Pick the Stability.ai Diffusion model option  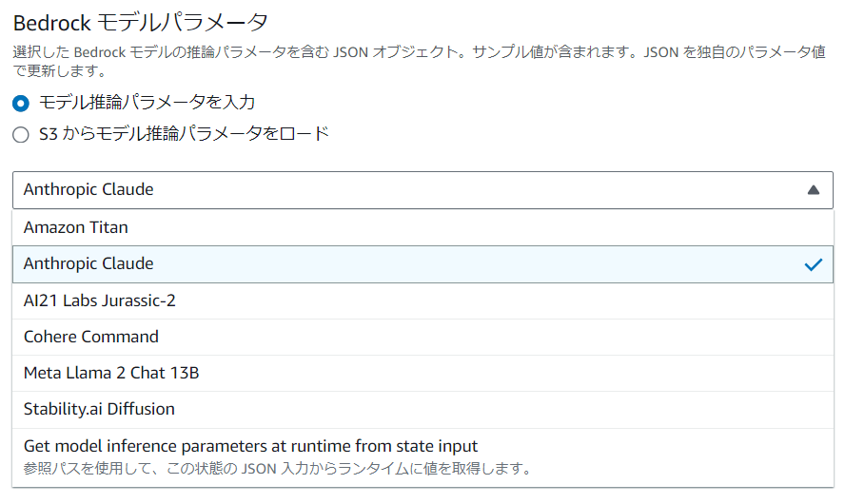[100, 409]
